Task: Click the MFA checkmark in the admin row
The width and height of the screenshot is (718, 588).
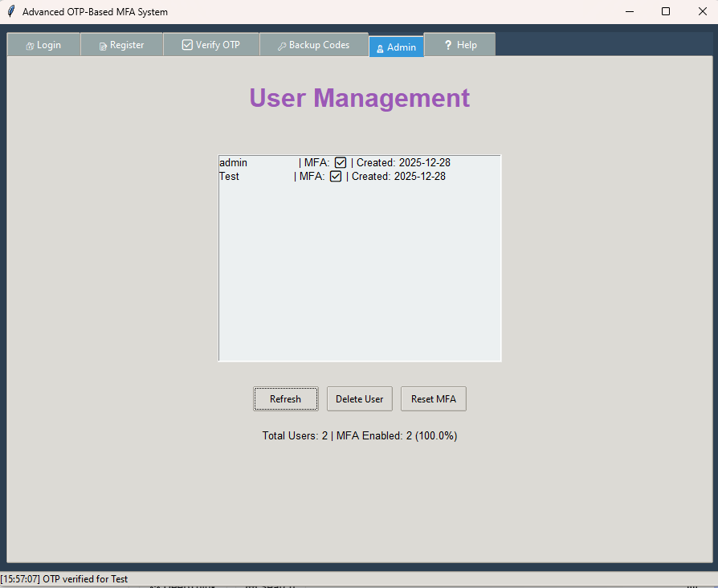Action: [341, 163]
